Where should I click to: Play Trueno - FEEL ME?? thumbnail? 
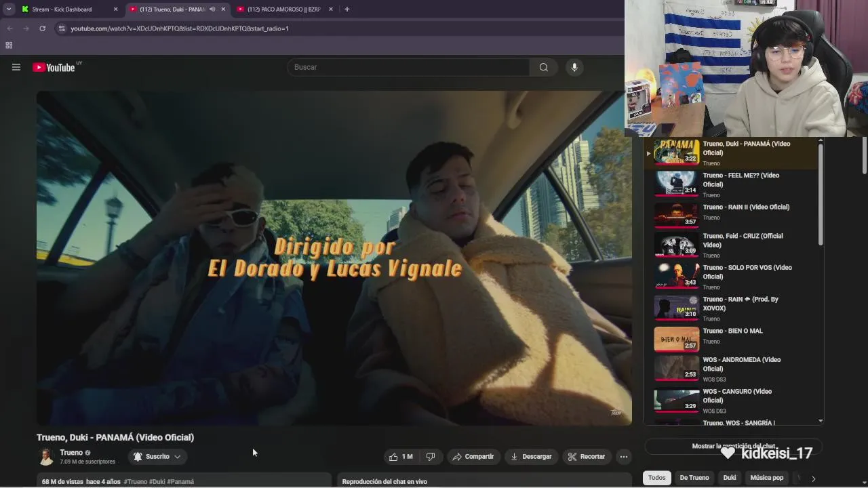click(676, 184)
